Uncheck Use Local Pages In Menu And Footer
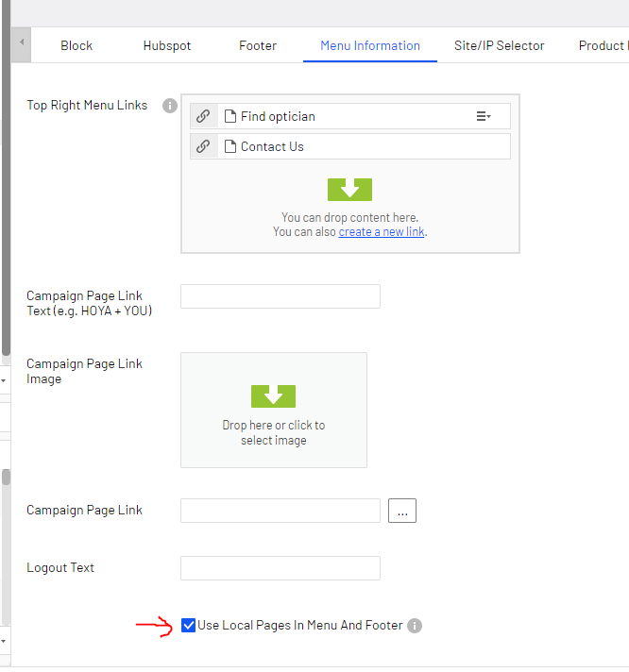The width and height of the screenshot is (629, 672). click(189, 626)
